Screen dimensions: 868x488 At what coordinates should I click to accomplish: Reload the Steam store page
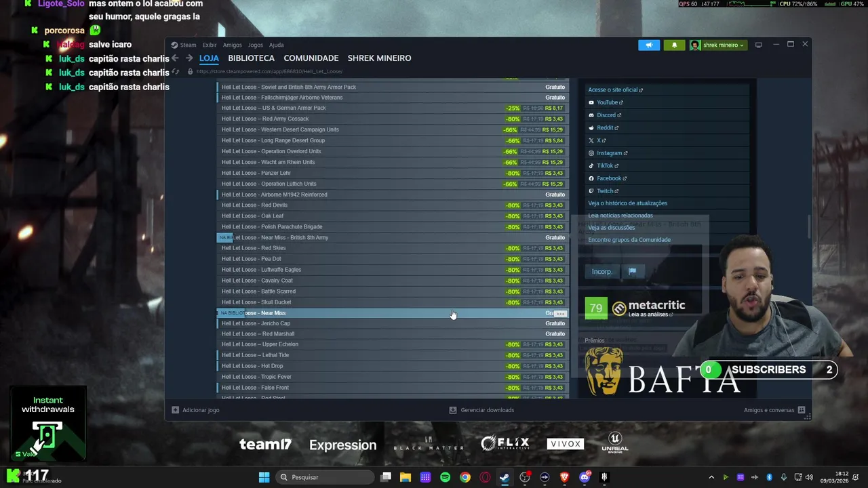[x=176, y=71]
